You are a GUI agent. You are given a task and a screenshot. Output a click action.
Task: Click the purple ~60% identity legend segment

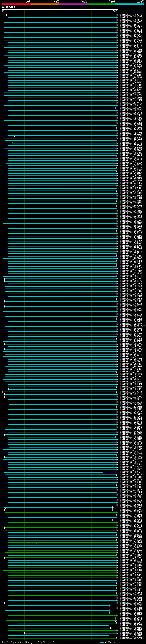click(73, 4)
